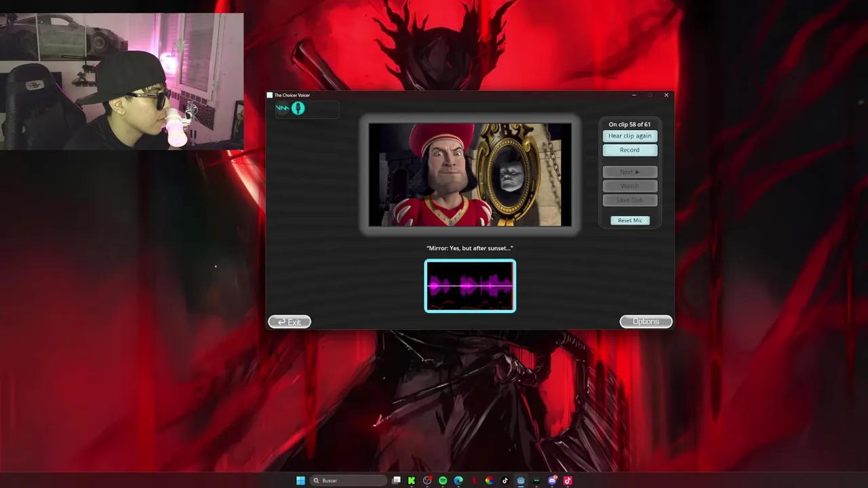Open the black TikTok taskbar icon
Viewport: 868px width, 488px height.
point(505,481)
